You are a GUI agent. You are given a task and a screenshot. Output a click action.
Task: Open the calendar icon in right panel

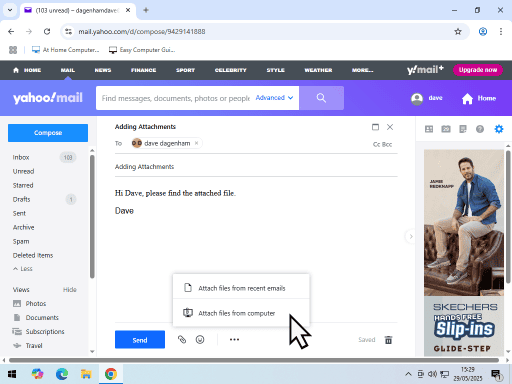pos(446,129)
